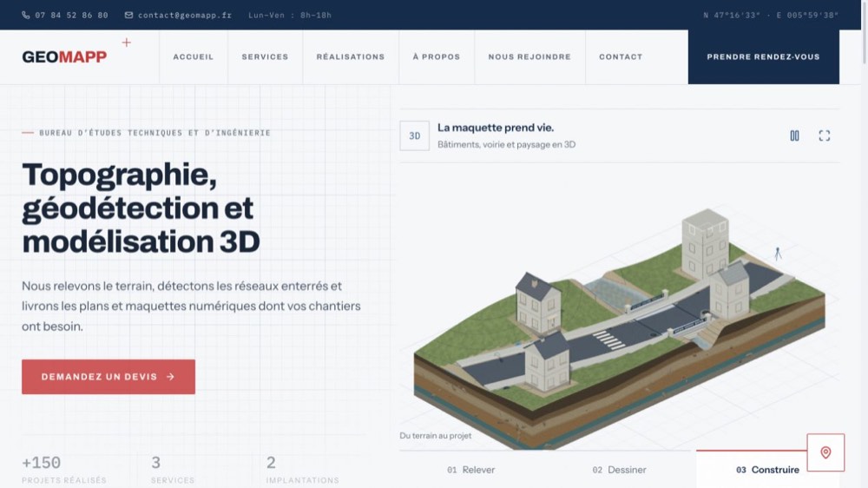Open the Nous rejoindre page
868x488 pixels.
click(x=529, y=56)
